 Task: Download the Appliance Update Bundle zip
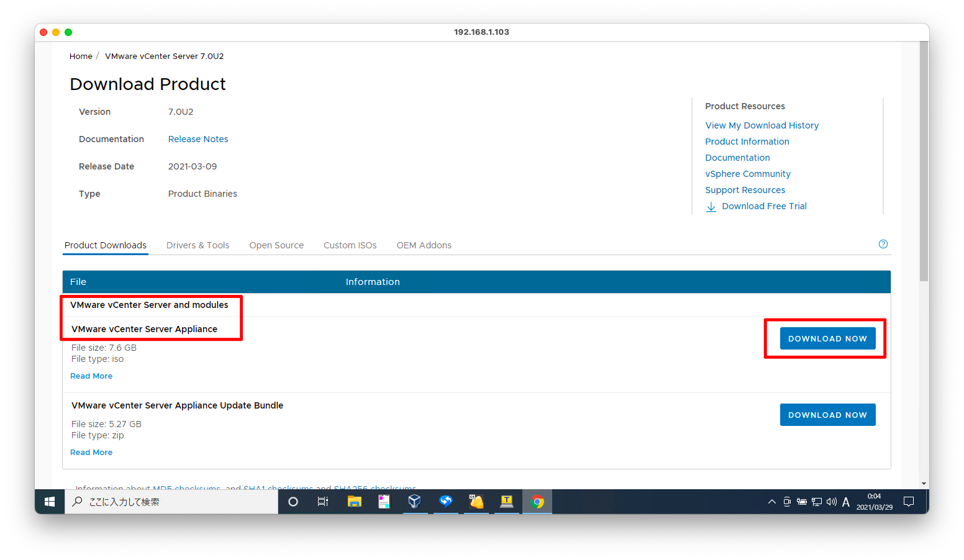(827, 415)
